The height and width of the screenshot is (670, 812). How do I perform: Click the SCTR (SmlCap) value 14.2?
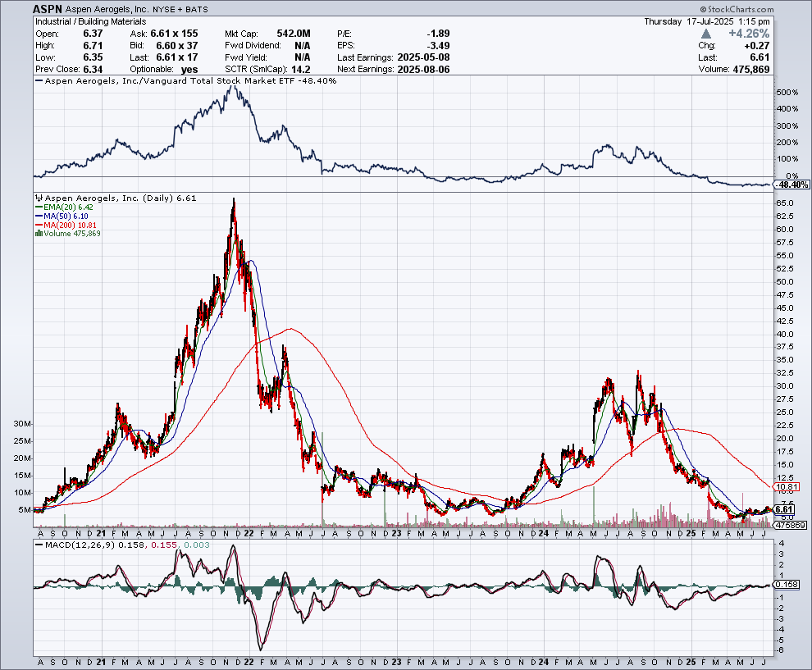(x=301, y=70)
